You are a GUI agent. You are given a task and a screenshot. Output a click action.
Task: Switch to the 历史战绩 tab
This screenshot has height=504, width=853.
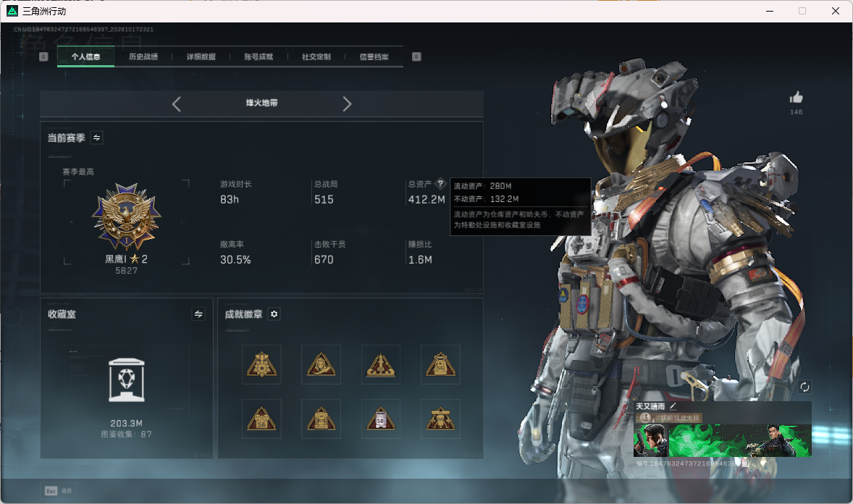click(x=143, y=56)
